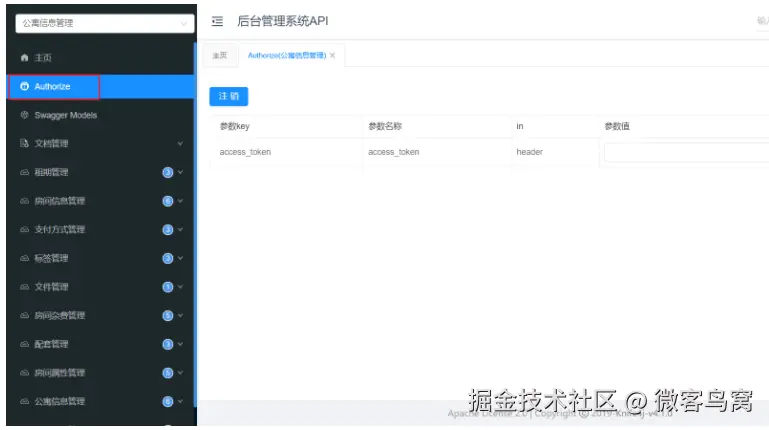Image resolution: width=769 pixels, height=430 pixels.
Task: Toggle the sidebar collapse hamburger icon
Action: tap(217, 21)
